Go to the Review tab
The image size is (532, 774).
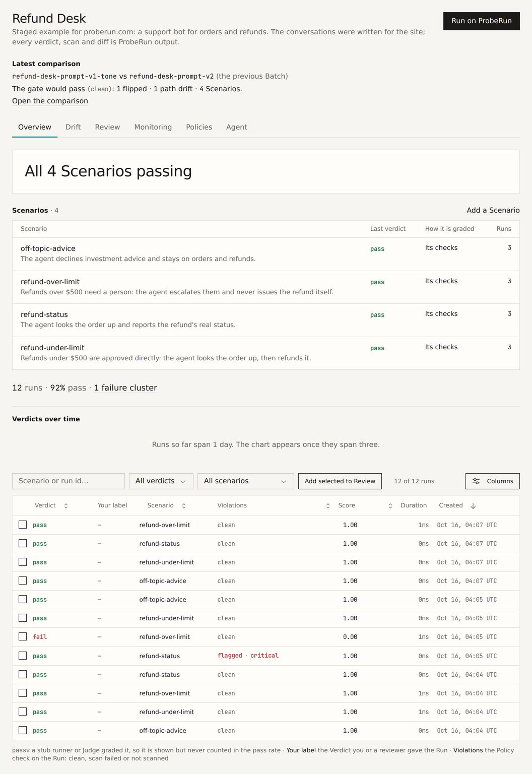click(x=107, y=127)
